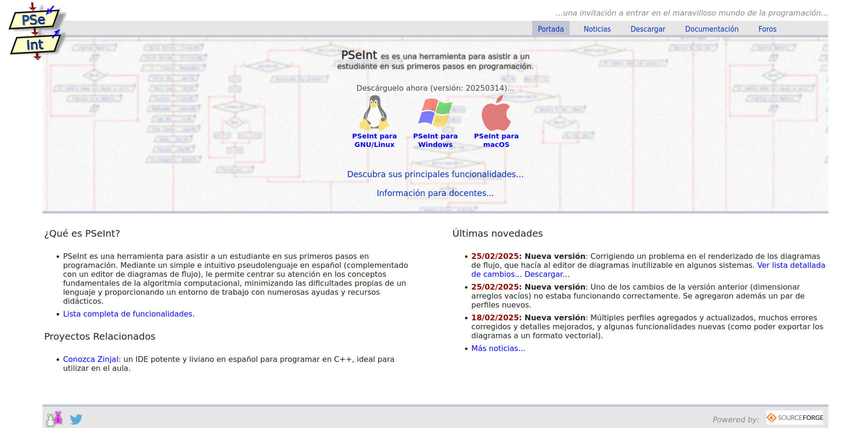
Task: Click the 'PSeInt para Windows' text link
Action: [x=435, y=140]
